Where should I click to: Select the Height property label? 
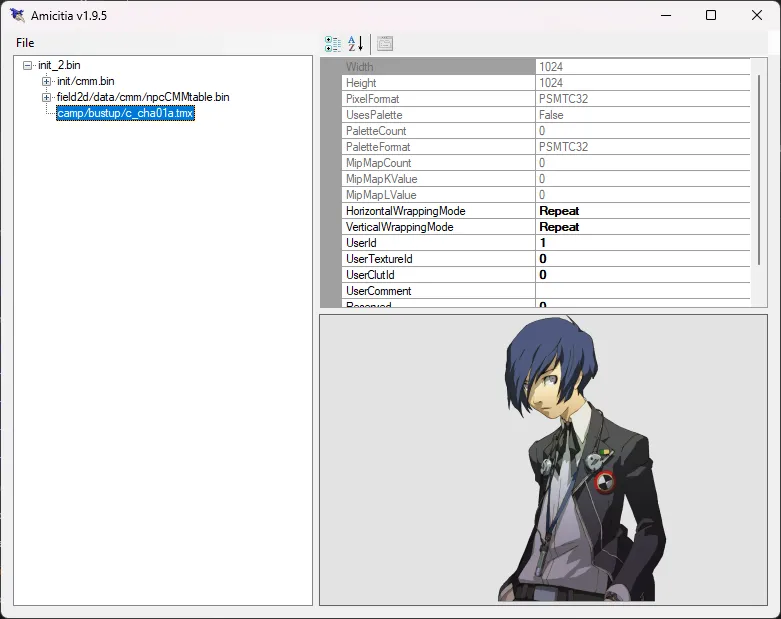point(361,83)
